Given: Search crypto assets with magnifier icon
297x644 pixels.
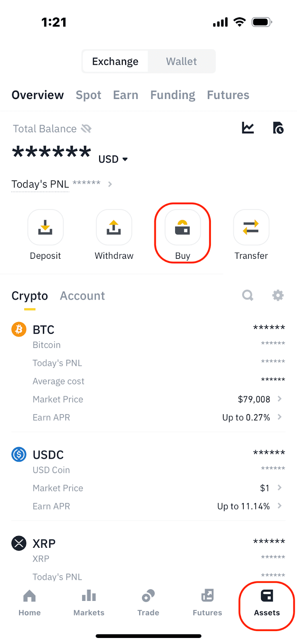Looking at the screenshot, I should point(248,295).
